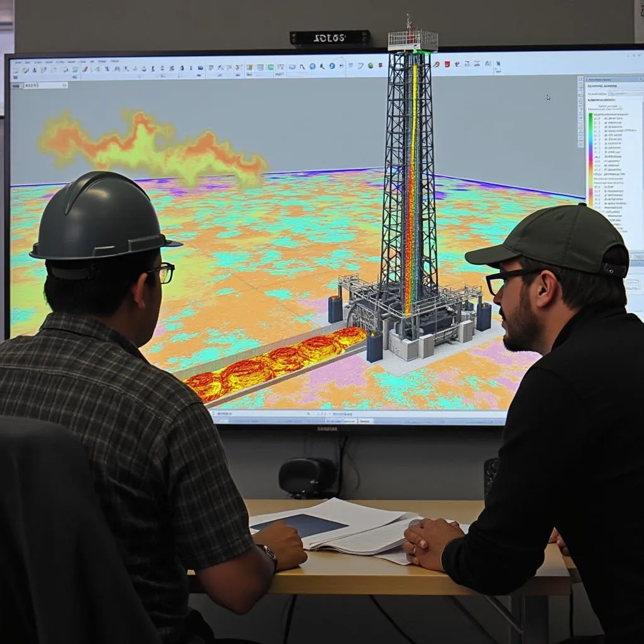
Task: Select the red brush tool icon
Action: point(86,69)
